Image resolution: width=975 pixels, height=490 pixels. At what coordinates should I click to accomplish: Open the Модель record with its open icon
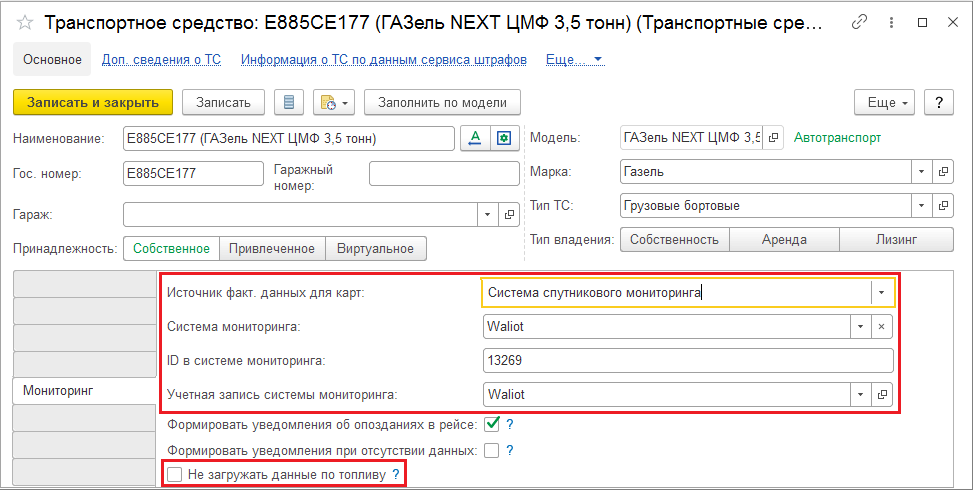772,138
